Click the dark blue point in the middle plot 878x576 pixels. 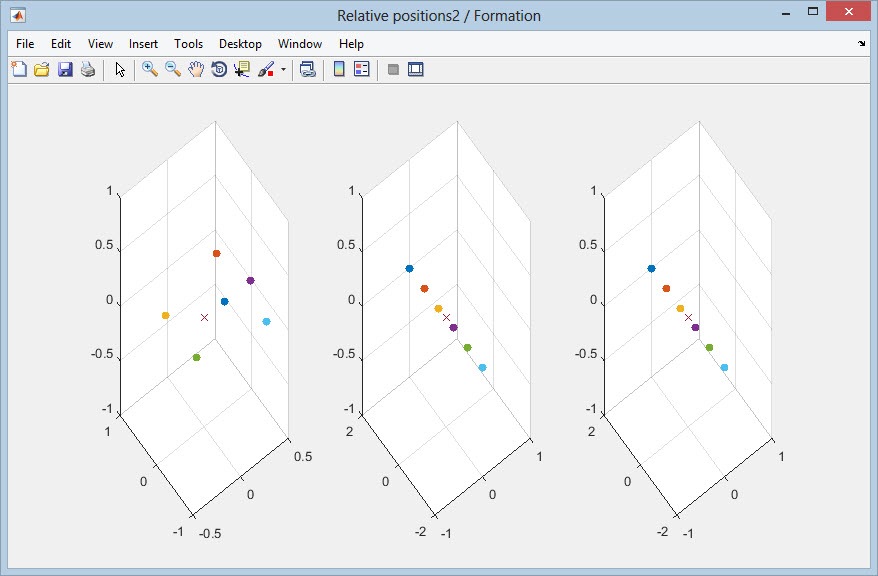[409, 269]
